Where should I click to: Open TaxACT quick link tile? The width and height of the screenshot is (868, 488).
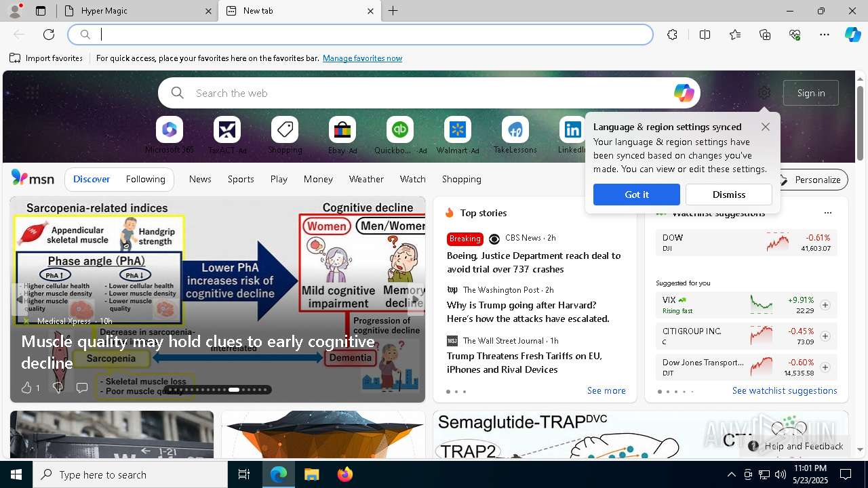click(227, 136)
